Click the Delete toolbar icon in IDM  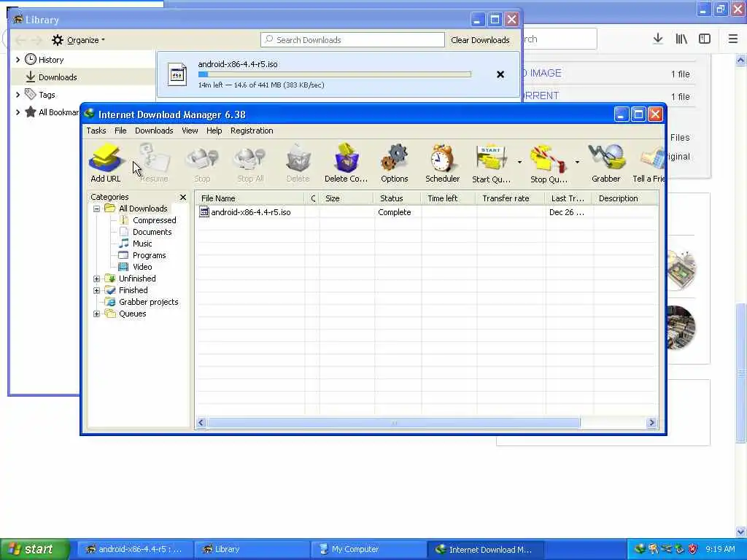tap(298, 163)
